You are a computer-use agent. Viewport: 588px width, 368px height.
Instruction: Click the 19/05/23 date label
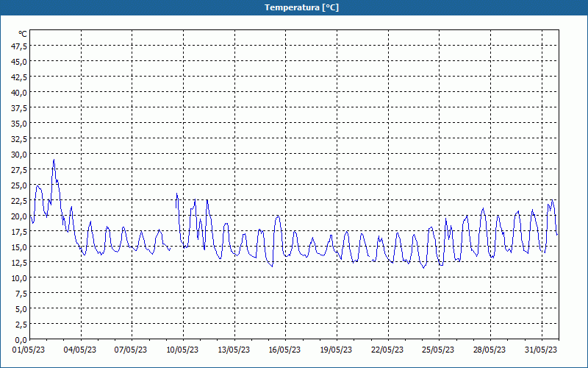click(336, 350)
